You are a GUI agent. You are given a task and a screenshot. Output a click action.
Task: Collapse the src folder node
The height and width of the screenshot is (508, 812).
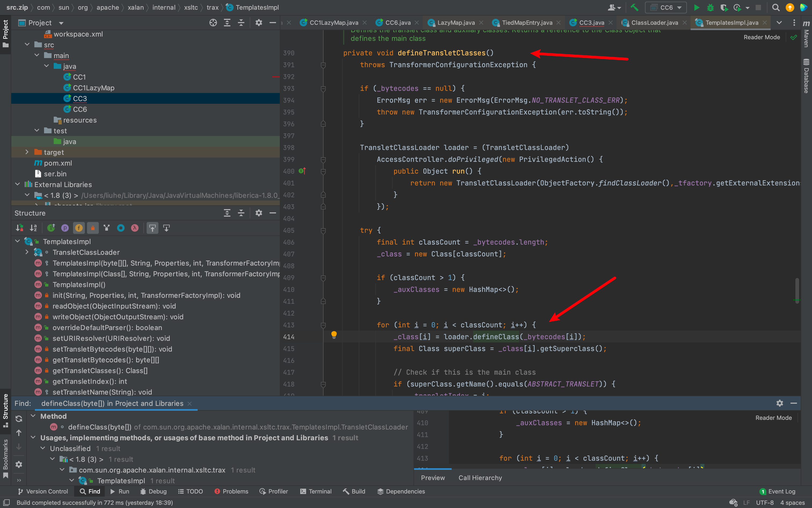[x=27, y=44]
